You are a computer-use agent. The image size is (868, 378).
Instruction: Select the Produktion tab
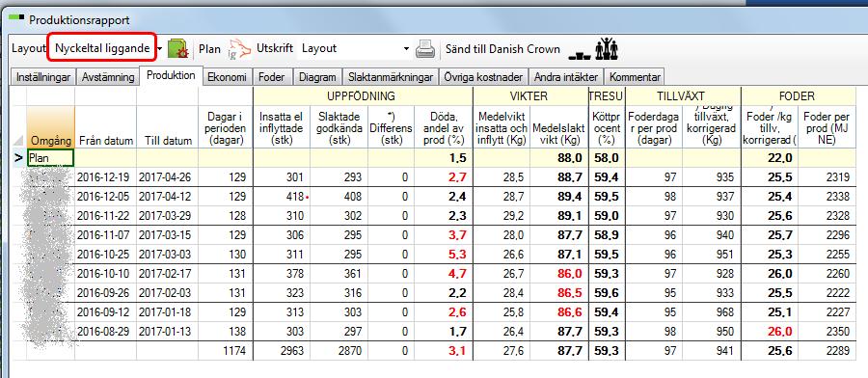tap(171, 76)
